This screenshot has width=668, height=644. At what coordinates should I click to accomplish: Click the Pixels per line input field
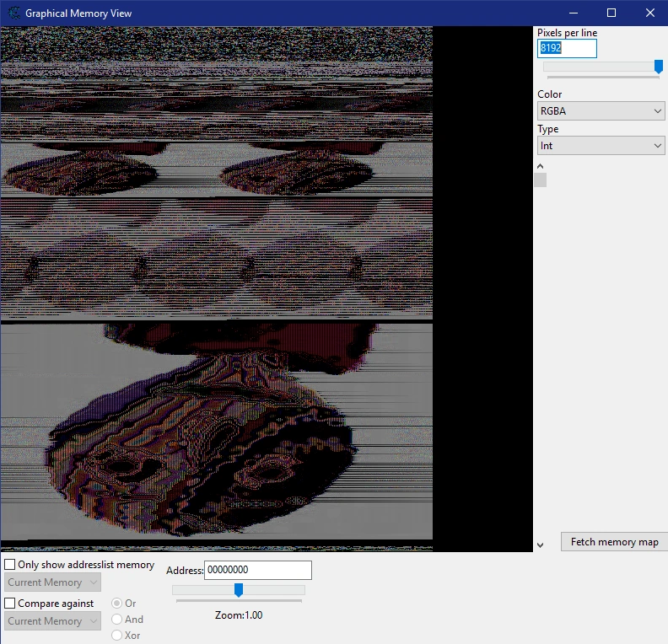point(567,48)
